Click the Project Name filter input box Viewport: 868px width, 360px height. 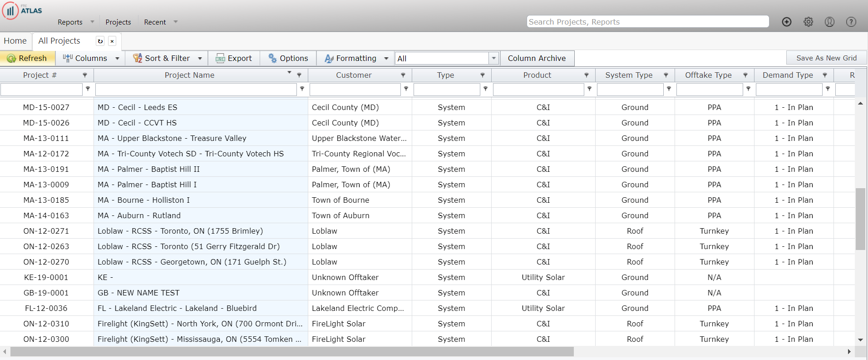pos(196,89)
